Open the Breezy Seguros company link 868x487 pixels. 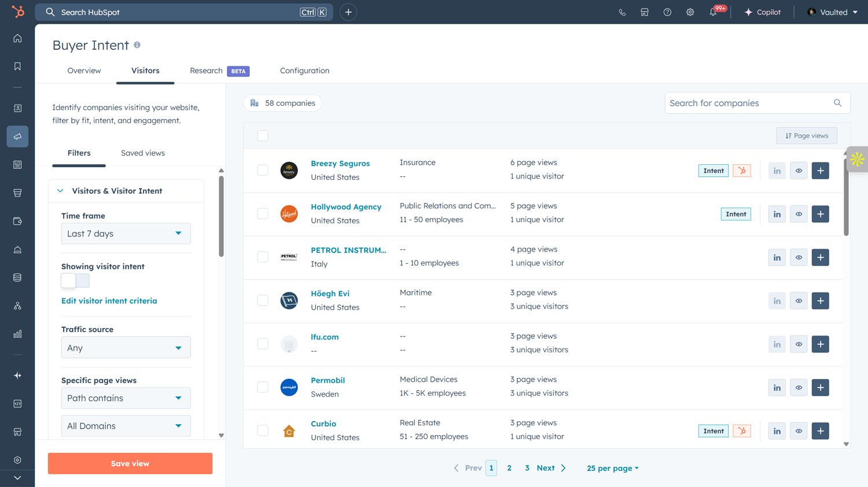coord(340,164)
